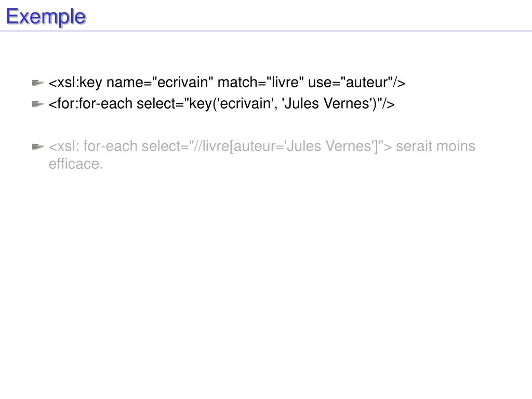Click the word 'efficace.'
The image size is (532, 399).
(x=76, y=164)
